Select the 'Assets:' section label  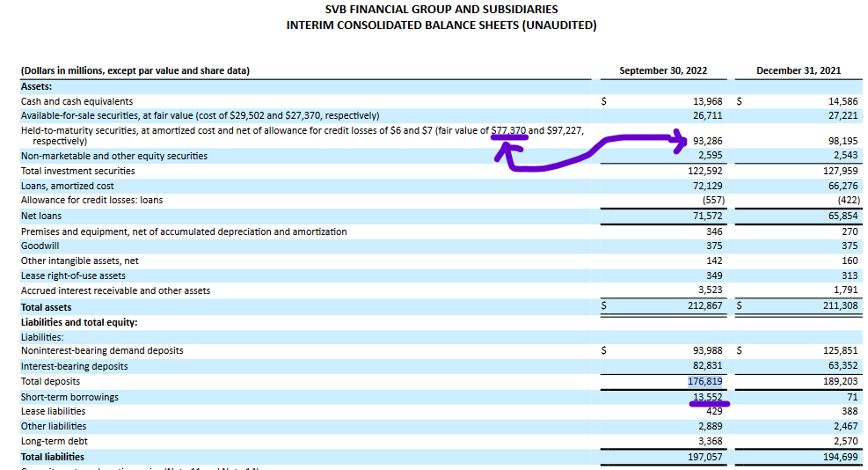(37, 86)
